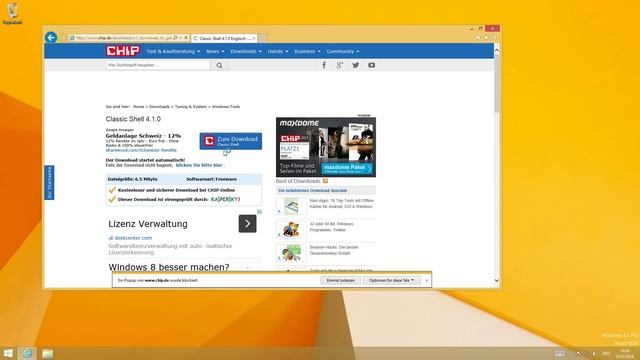The width and height of the screenshot is (640, 360).
Task: Select the beliebtesten Download-Specials tab
Action: [312, 191]
